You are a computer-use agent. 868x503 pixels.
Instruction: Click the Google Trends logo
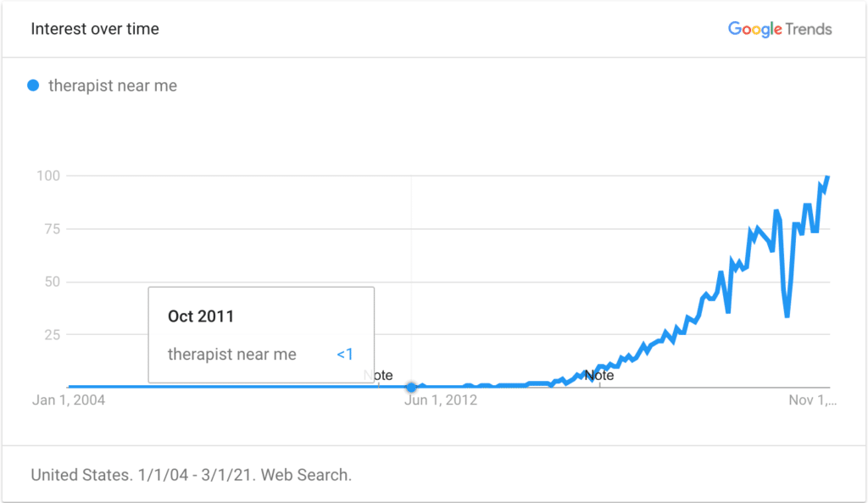(x=780, y=29)
